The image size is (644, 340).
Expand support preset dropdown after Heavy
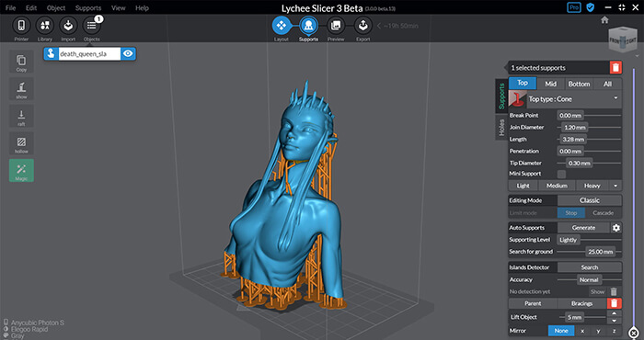(x=615, y=186)
